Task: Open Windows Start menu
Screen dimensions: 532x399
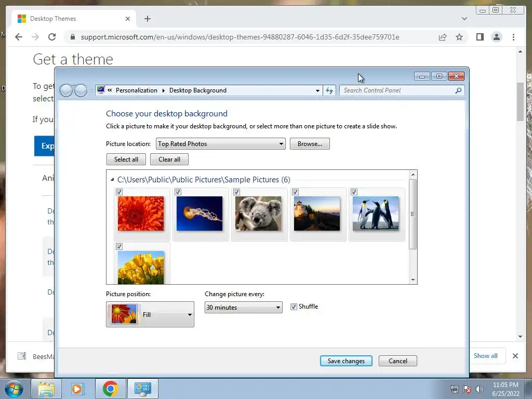Action: (x=14, y=389)
